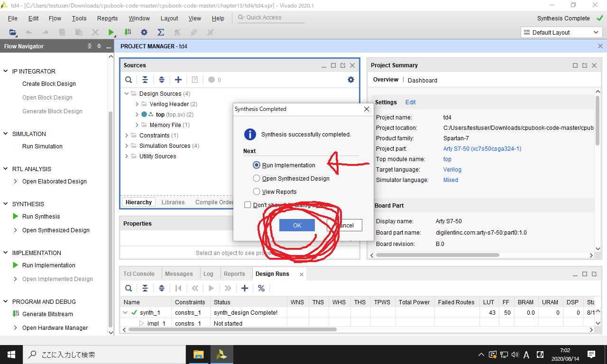The image size is (607, 364).
Task: Open the Tools menu
Action: (x=79, y=18)
